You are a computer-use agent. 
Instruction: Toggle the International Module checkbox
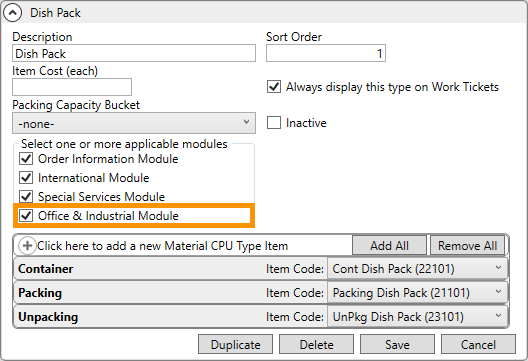tap(26, 178)
